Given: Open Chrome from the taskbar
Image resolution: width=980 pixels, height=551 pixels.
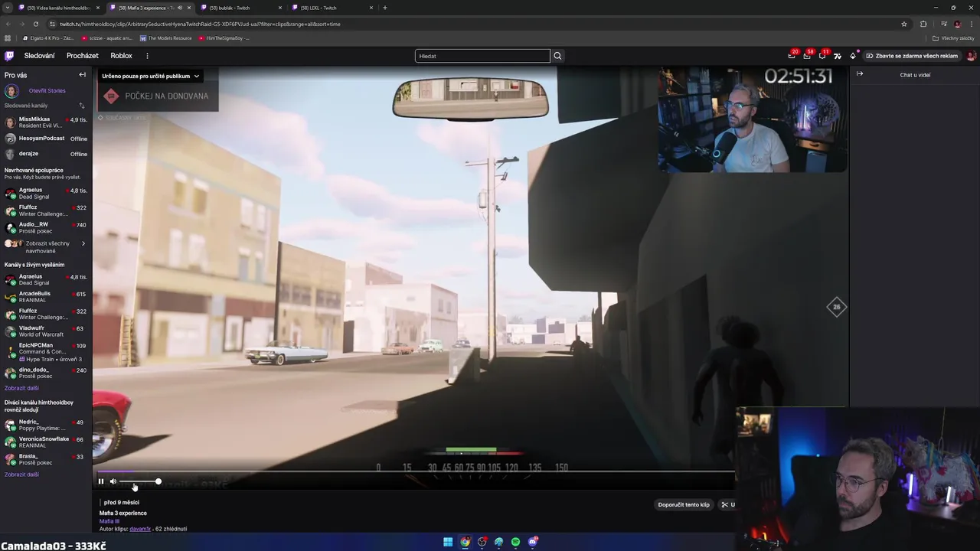Looking at the screenshot, I should coord(465,542).
